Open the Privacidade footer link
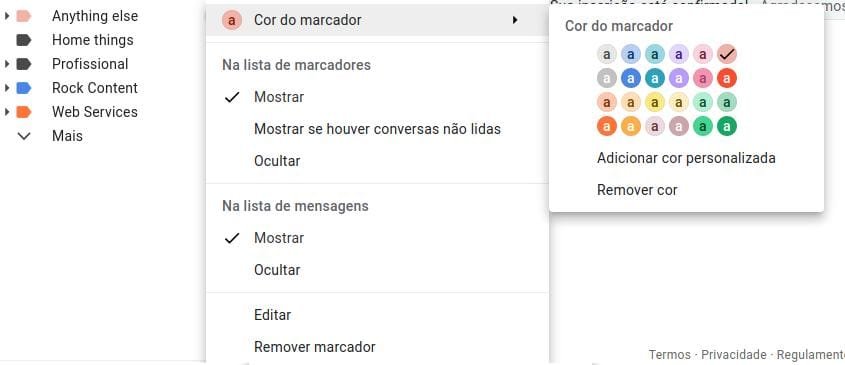 click(733, 354)
